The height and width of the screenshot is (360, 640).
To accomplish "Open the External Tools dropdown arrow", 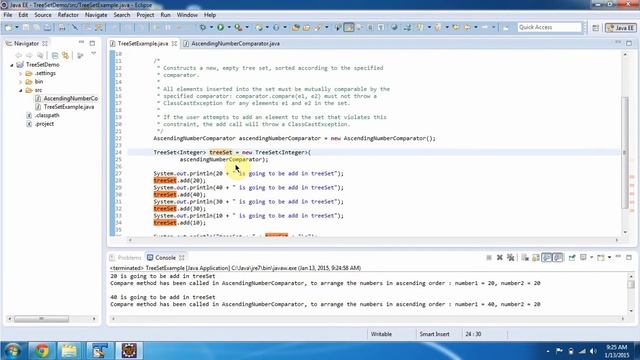I will pos(247,27).
